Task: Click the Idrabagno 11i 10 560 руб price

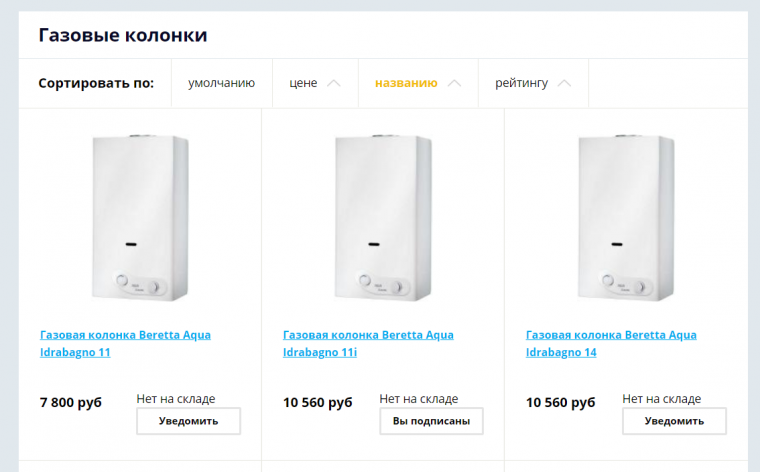Action: (318, 403)
